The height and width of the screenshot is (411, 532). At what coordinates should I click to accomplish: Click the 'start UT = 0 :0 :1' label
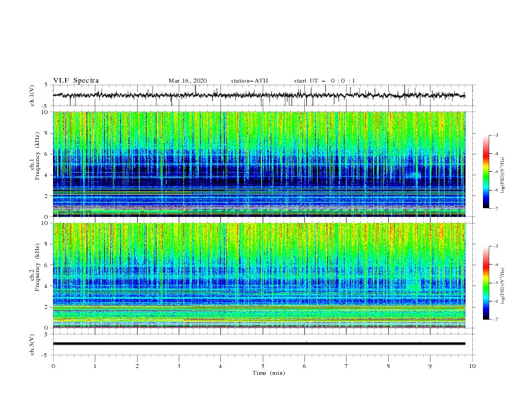324,81
